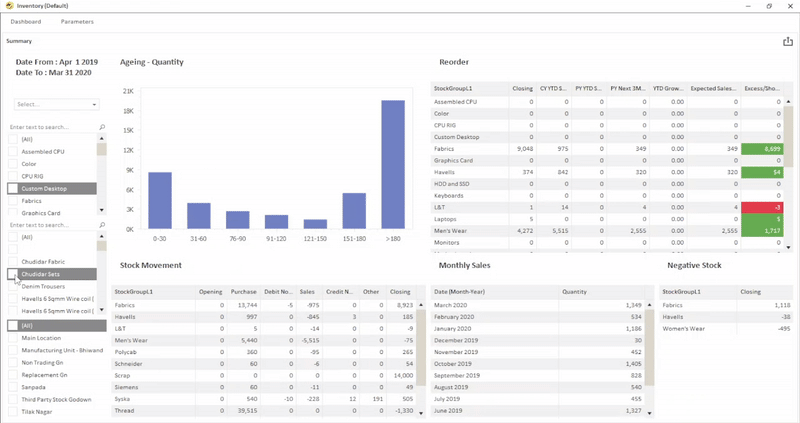Click the Monthly Sales table scroll-down arrow

click(x=649, y=413)
